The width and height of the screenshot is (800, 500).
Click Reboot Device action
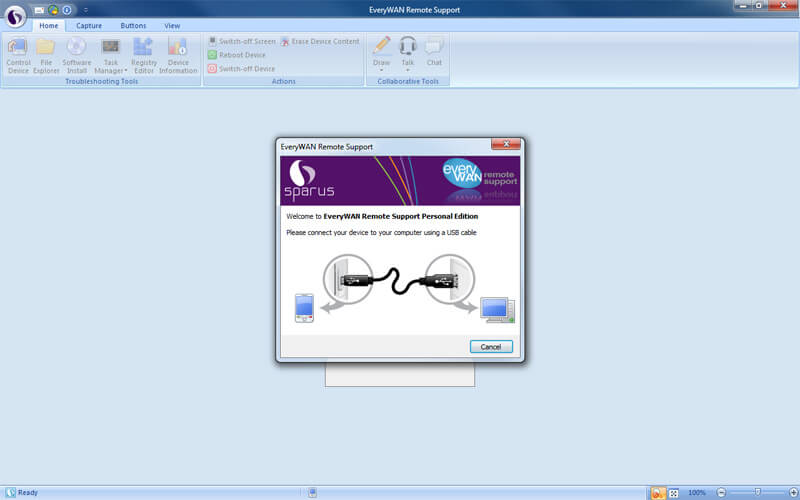[237, 55]
